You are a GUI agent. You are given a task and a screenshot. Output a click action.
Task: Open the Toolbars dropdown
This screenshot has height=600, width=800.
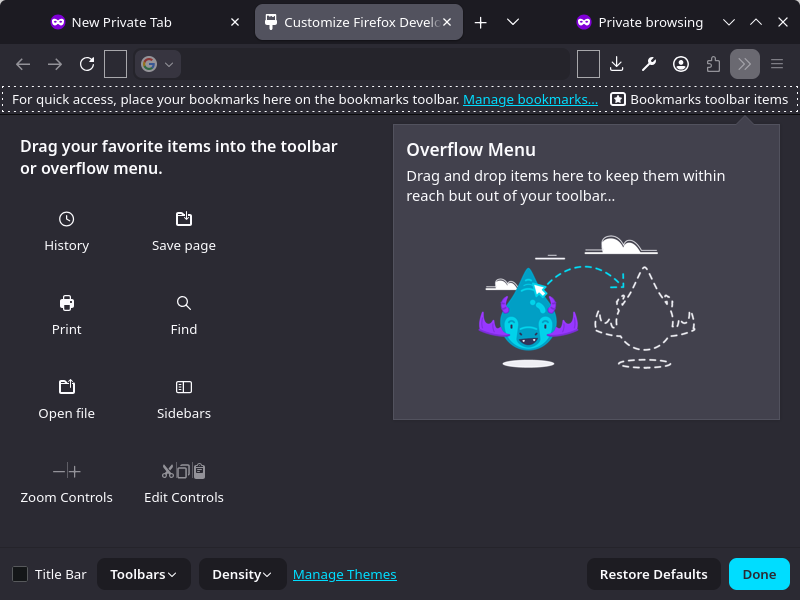(144, 574)
